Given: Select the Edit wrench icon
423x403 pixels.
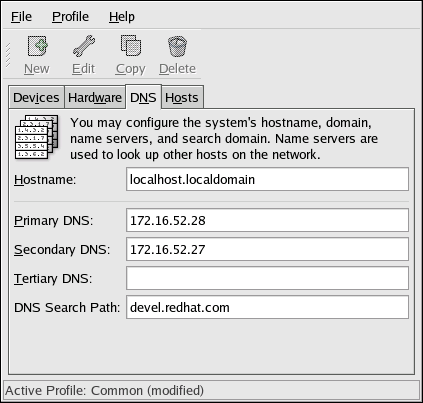Looking at the screenshot, I should tap(84, 46).
